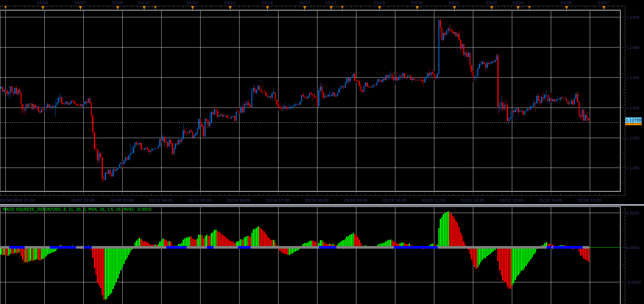
Task: Click the orange day marker under 03/10
Action: coord(144,7)
